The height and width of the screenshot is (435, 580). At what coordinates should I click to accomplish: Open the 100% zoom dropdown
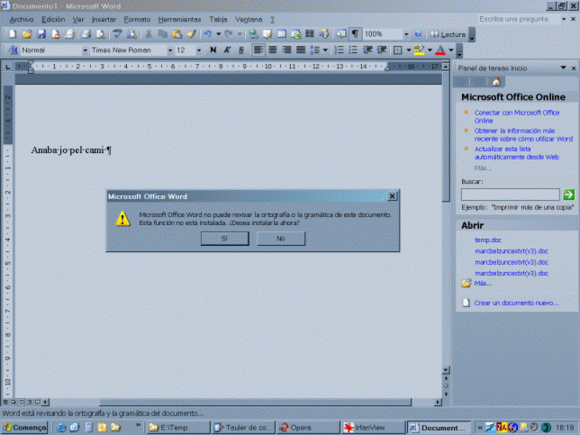point(406,34)
